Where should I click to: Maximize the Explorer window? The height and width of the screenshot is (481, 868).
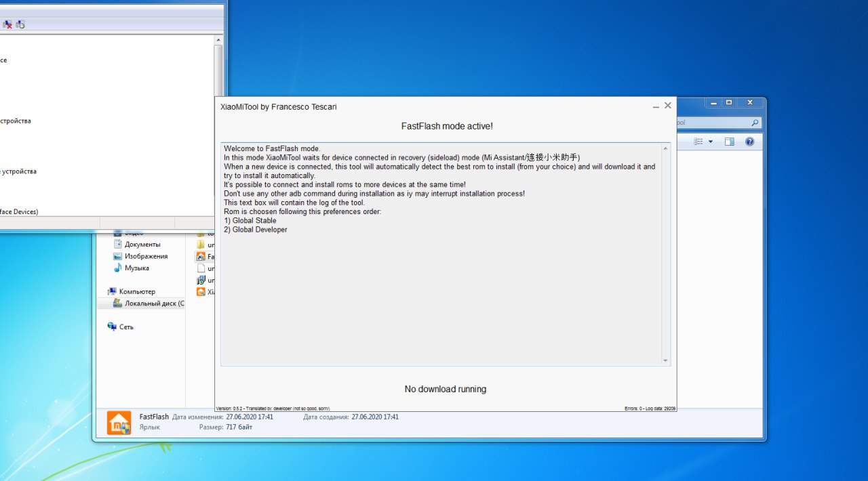[x=730, y=102]
